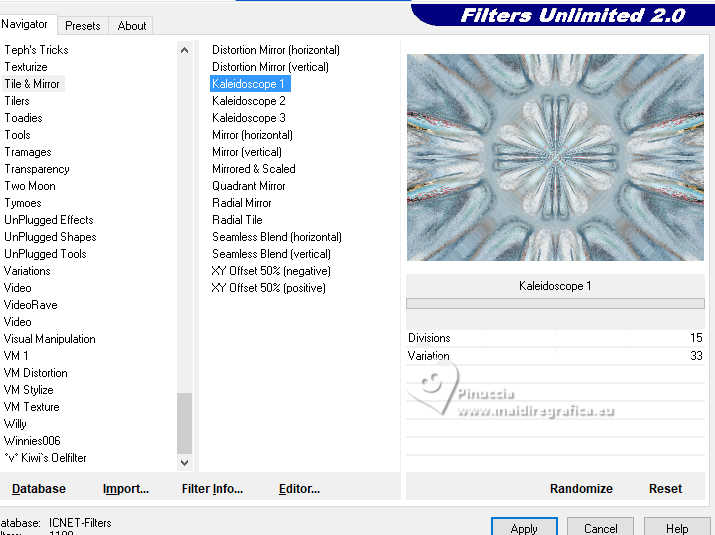This screenshot has height=535, width=715.
Task: Apply the Kaleidoscope 1 filter
Action: 524,528
